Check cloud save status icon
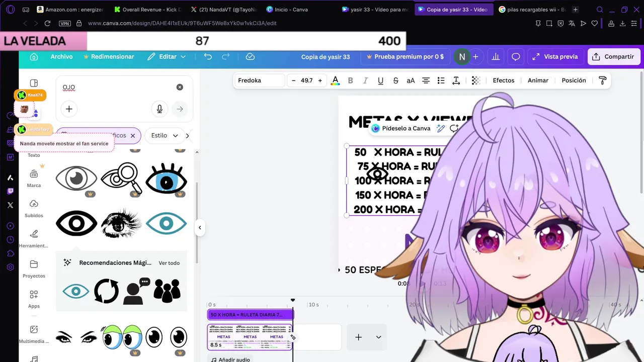644x362 pixels. point(250,57)
